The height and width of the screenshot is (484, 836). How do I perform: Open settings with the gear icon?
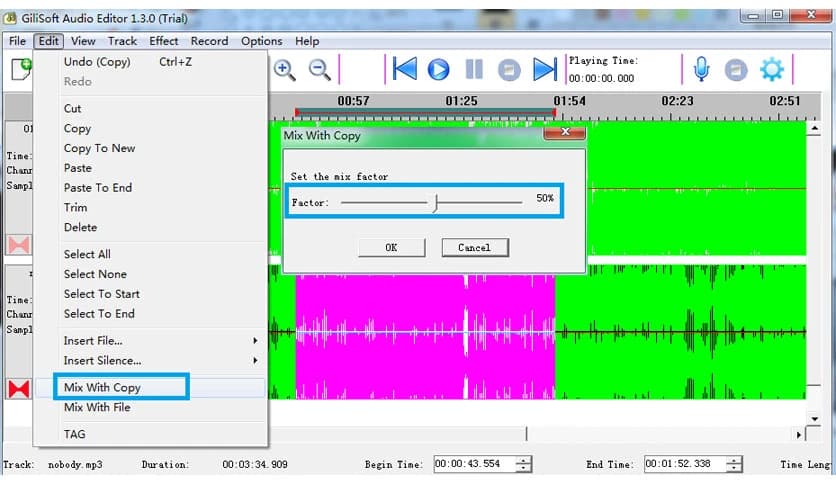[772, 70]
